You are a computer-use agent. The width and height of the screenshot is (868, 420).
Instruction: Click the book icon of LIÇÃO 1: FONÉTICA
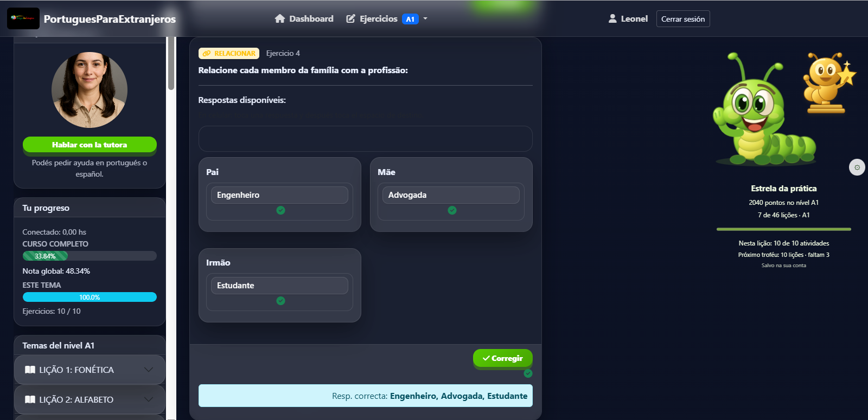click(x=30, y=370)
